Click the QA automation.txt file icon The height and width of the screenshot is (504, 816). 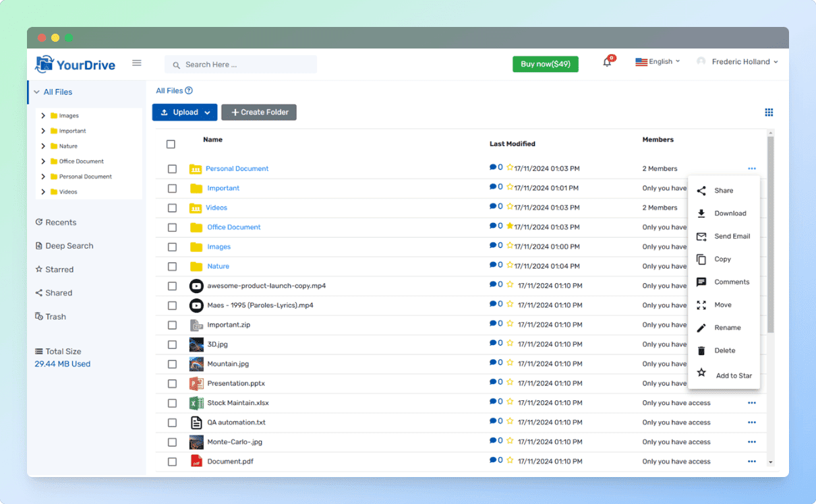point(196,422)
